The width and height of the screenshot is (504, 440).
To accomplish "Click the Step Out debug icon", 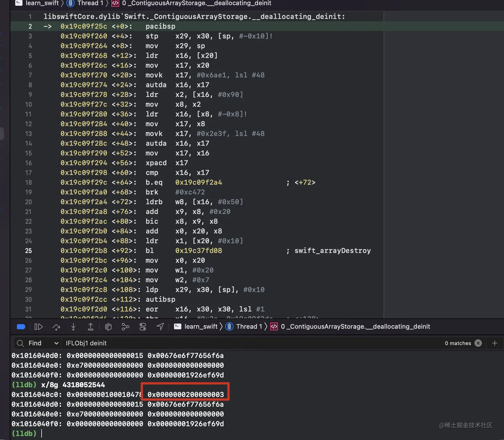I will (x=90, y=327).
